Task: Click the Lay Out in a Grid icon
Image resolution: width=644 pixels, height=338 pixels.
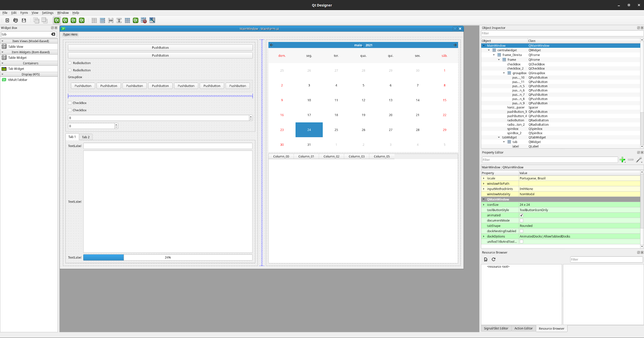Action: click(127, 20)
